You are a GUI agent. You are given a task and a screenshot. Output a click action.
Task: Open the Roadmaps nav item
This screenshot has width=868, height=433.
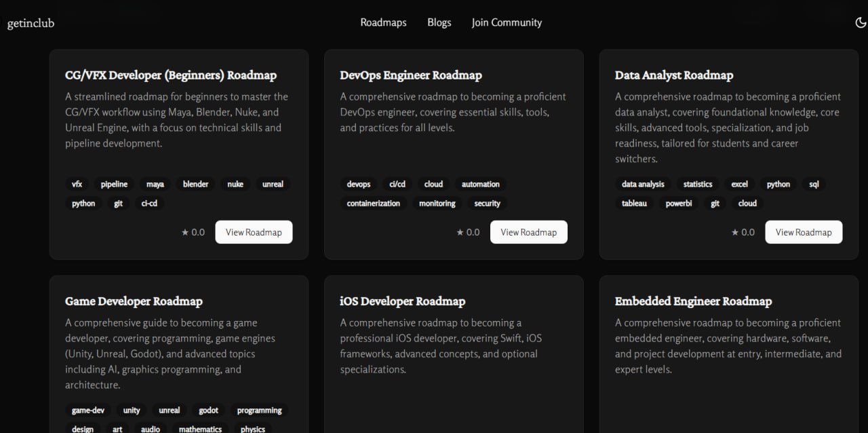click(383, 22)
